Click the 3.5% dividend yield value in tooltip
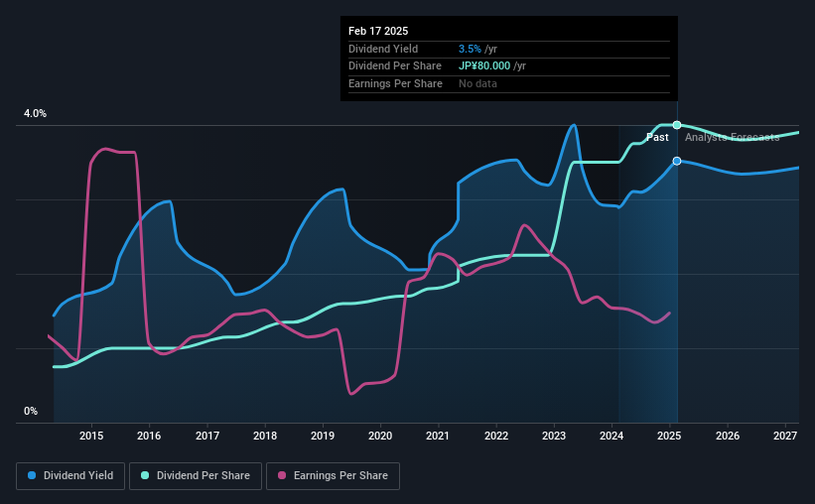The width and height of the screenshot is (815, 504). tap(470, 49)
